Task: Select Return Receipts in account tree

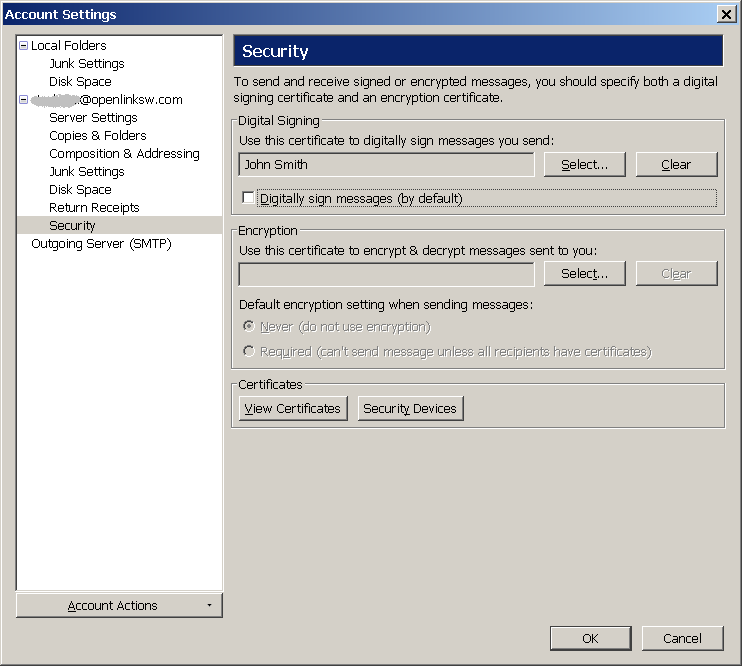Action: coord(94,207)
